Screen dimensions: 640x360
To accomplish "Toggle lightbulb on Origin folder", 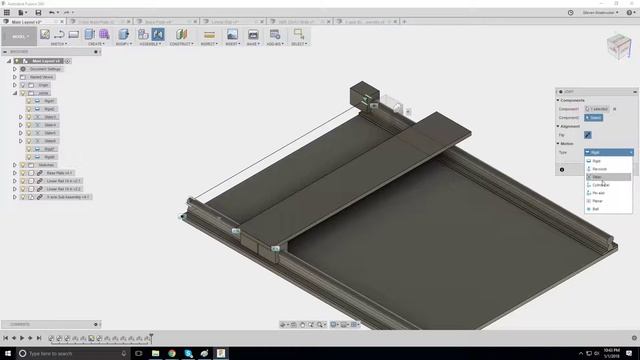I will pos(23,85).
